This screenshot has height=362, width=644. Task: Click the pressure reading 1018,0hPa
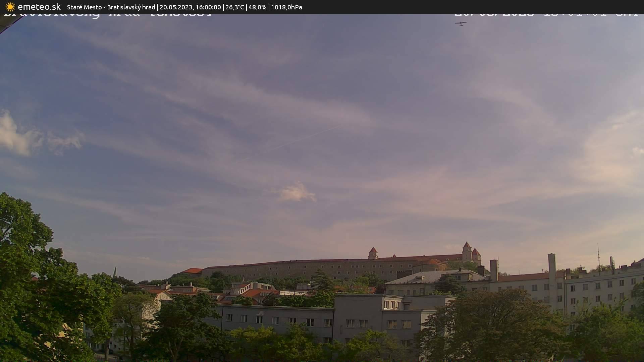287,7
